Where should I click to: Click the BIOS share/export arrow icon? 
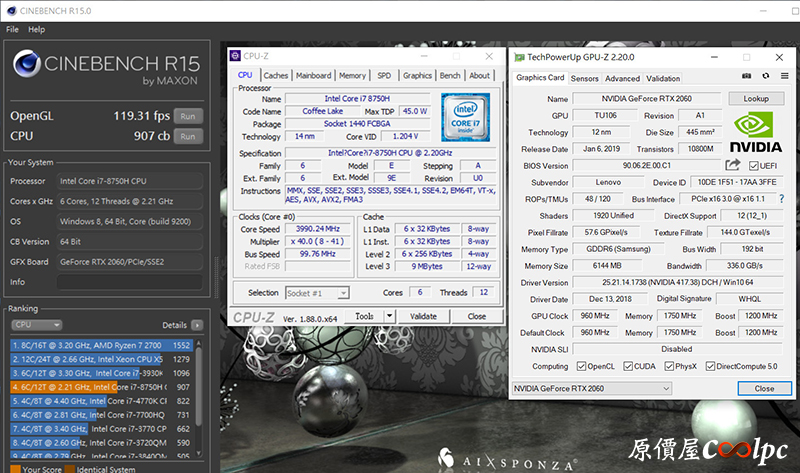(x=733, y=164)
